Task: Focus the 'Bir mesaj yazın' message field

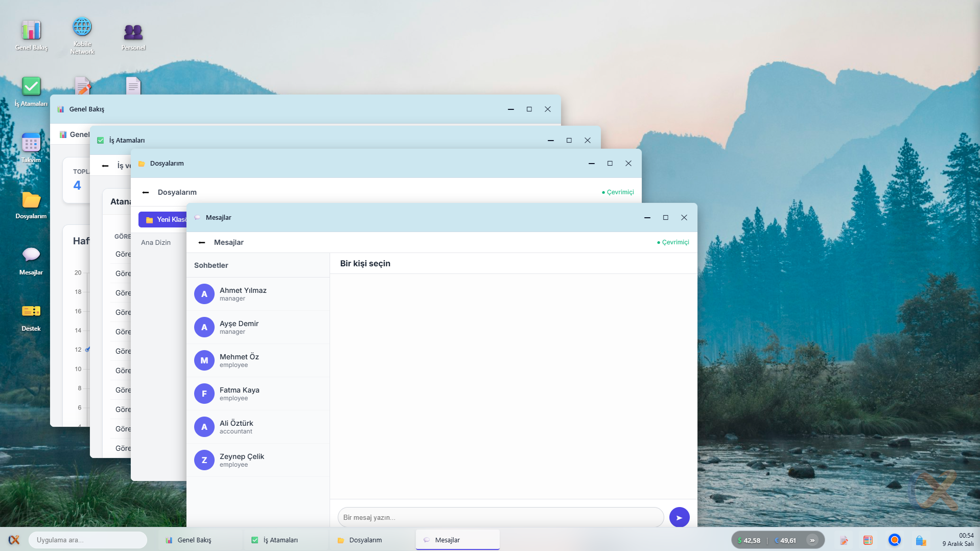Action: pos(501,517)
